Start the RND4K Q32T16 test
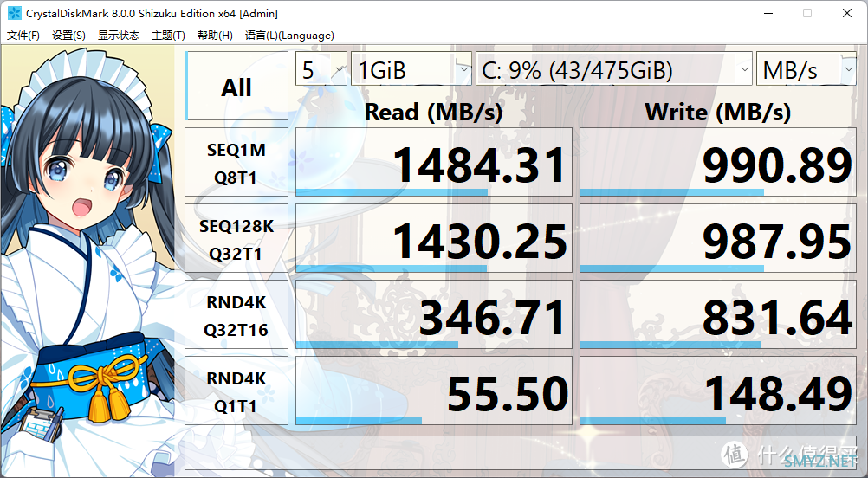The width and height of the screenshot is (868, 478). point(236,314)
